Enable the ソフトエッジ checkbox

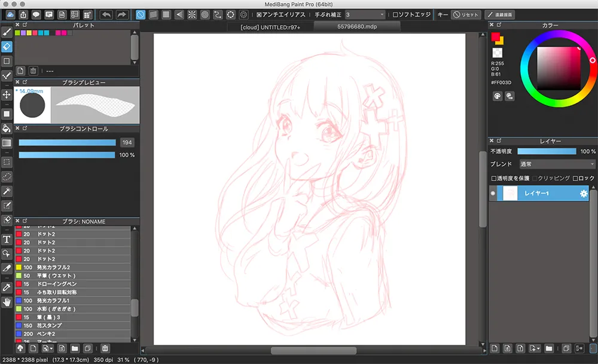395,14
